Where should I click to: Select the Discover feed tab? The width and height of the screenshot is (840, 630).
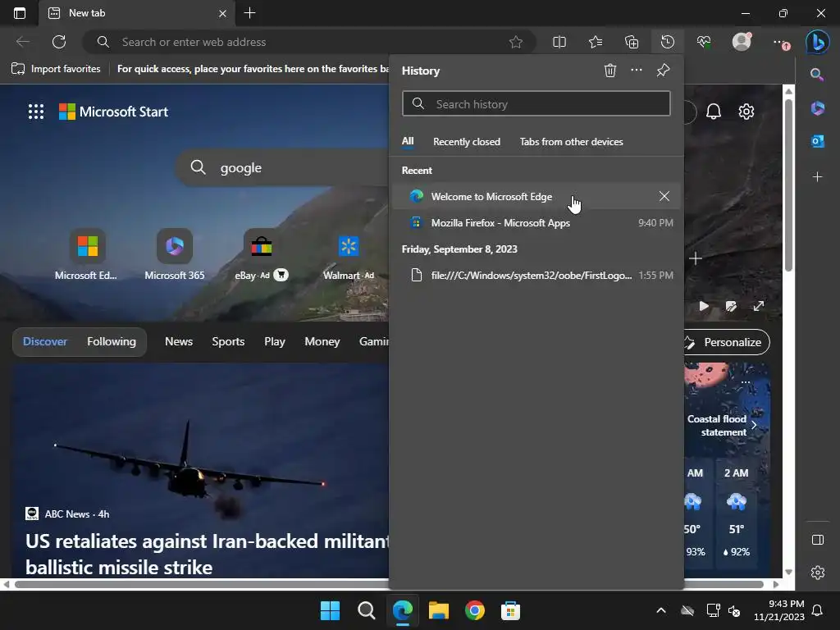click(x=45, y=342)
